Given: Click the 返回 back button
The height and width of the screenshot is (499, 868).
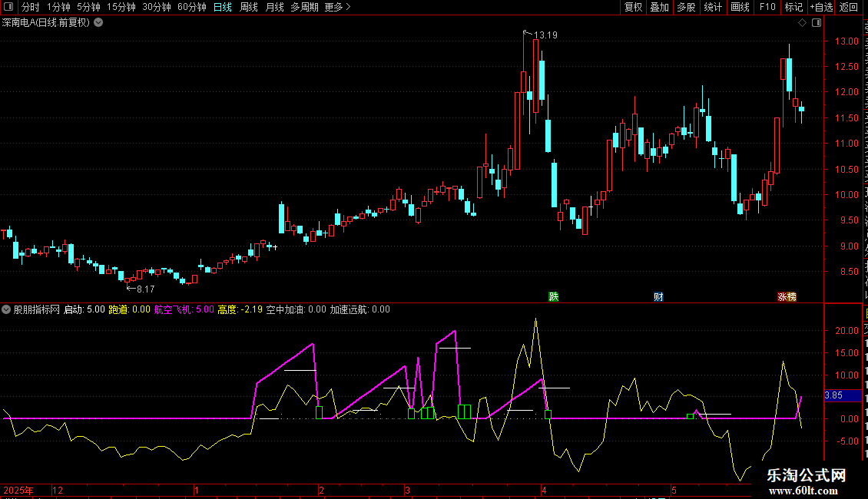Looking at the screenshot, I should click(x=849, y=7).
